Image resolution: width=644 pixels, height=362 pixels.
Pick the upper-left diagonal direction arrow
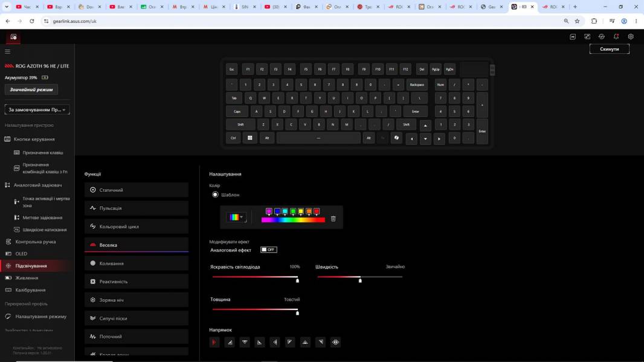(290, 342)
